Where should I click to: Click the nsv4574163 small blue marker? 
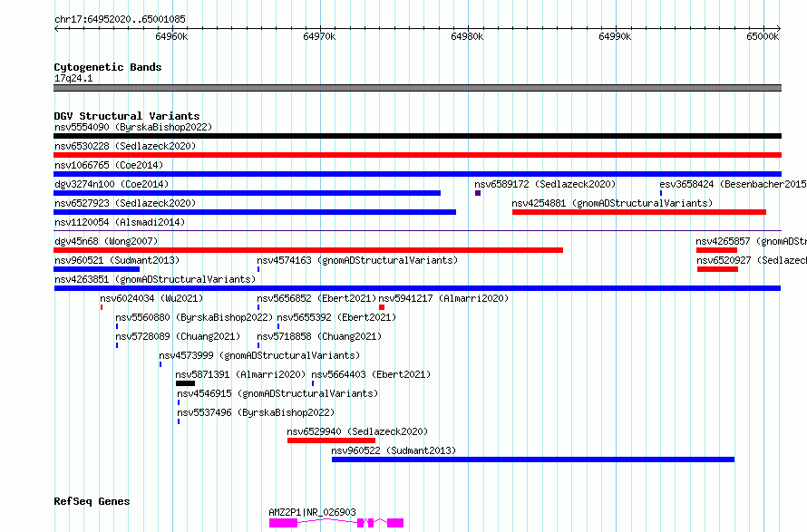(x=258, y=269)
